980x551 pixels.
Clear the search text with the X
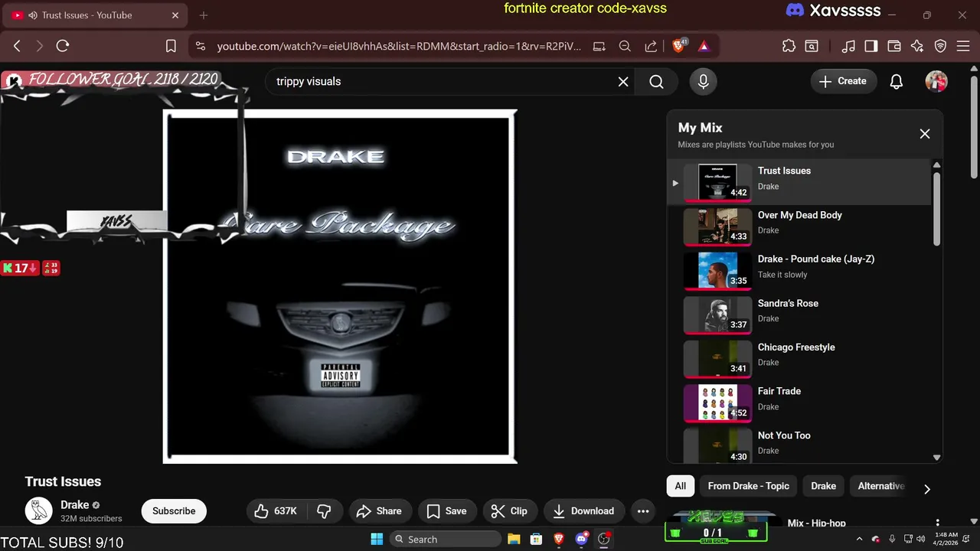click(623, 81)
